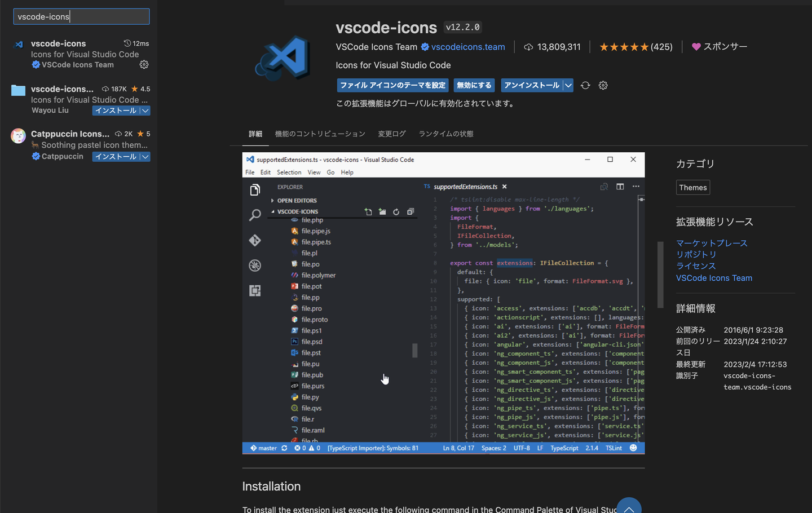Image resolution: width=812 pixels, height=513 pixels.
Task: Select the Catppuccin Icons avatar in the results list
Action: [x=19, y=136]
